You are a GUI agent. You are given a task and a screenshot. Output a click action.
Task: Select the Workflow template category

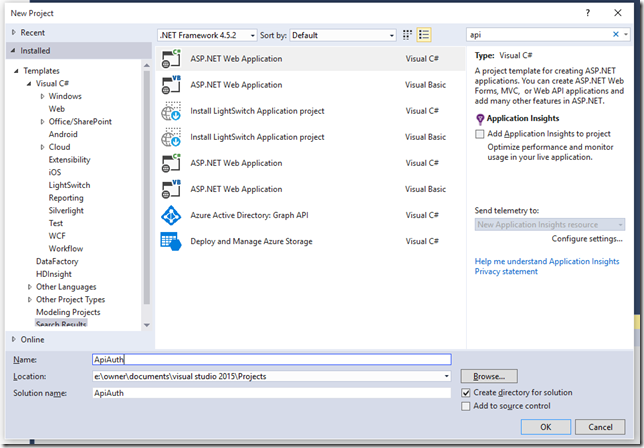click(x=66, y=249)
